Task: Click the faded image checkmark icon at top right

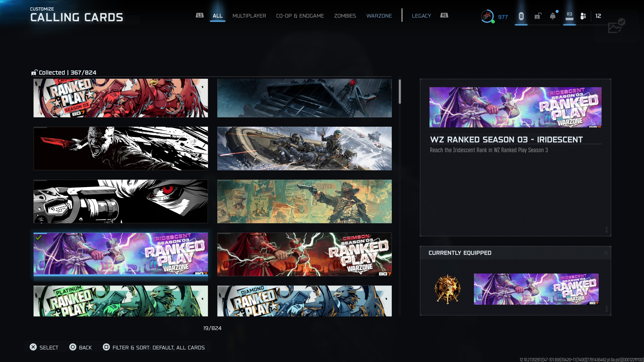Action: pos(616,26)
